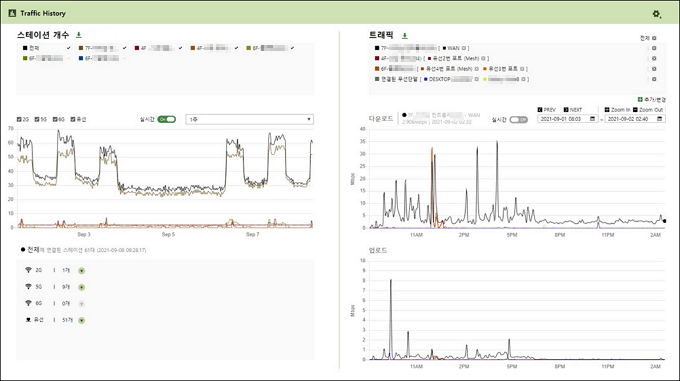Click the 51개 wired count value
The image size is (680, 381).
(x=67, y=320)
